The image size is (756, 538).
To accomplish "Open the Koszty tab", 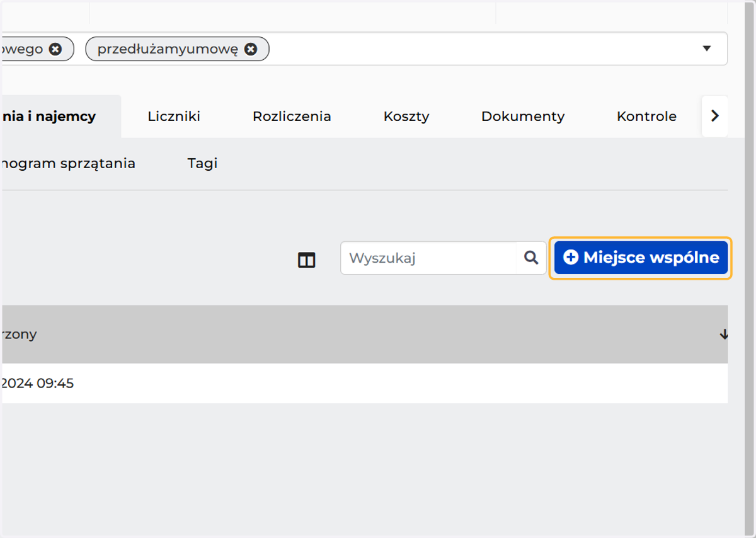I will (406, 117).
